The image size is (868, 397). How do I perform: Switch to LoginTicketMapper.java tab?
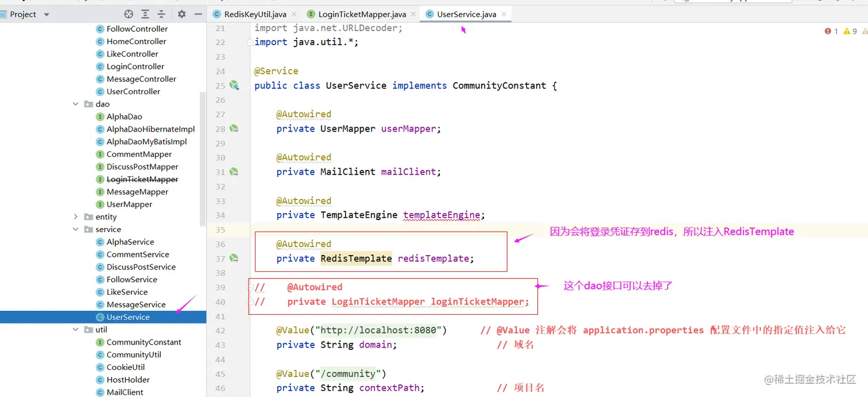pyautogui.click(x=362, y=14)
